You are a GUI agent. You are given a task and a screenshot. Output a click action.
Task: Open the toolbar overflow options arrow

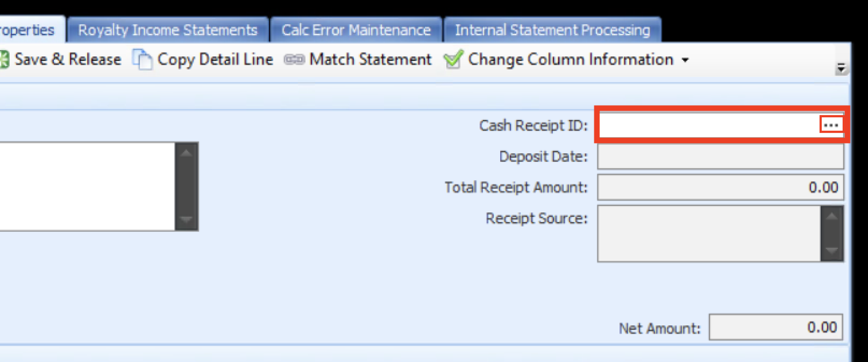pos(841,68)
